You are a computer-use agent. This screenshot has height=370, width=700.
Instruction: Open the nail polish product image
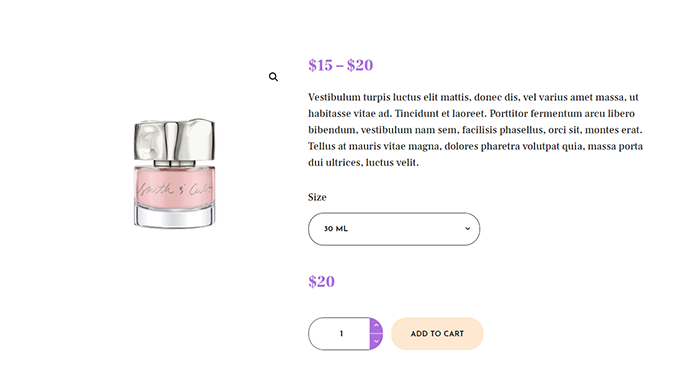click(x=175, y=173)
